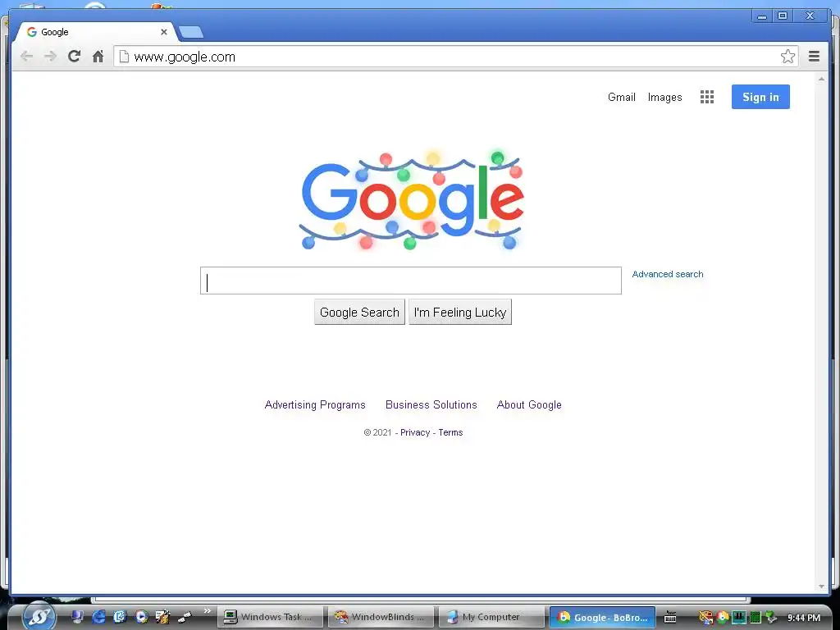This screenshot has width=840, height=630.
Task: Bookmark this page with the star icon
Action: pyautogui.click(x=787, y=57)
